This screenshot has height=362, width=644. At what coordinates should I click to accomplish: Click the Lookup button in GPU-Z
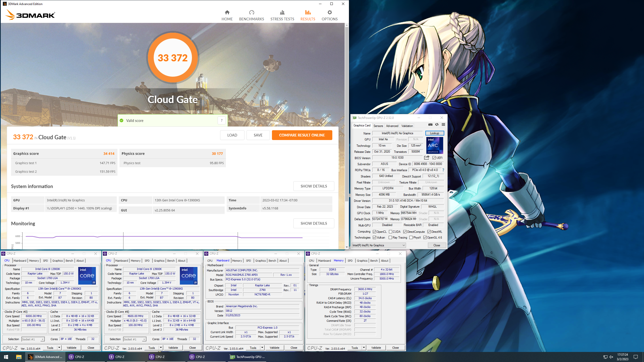point(434,133)
